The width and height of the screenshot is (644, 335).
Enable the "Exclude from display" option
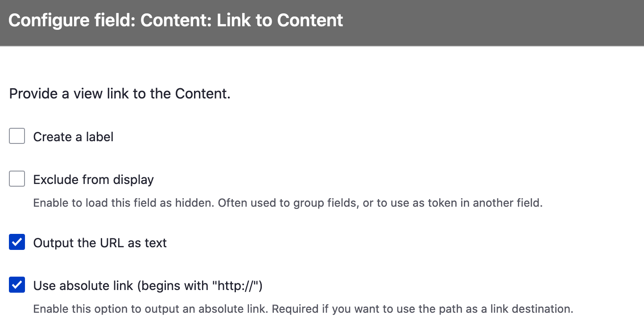pos(17,179)
